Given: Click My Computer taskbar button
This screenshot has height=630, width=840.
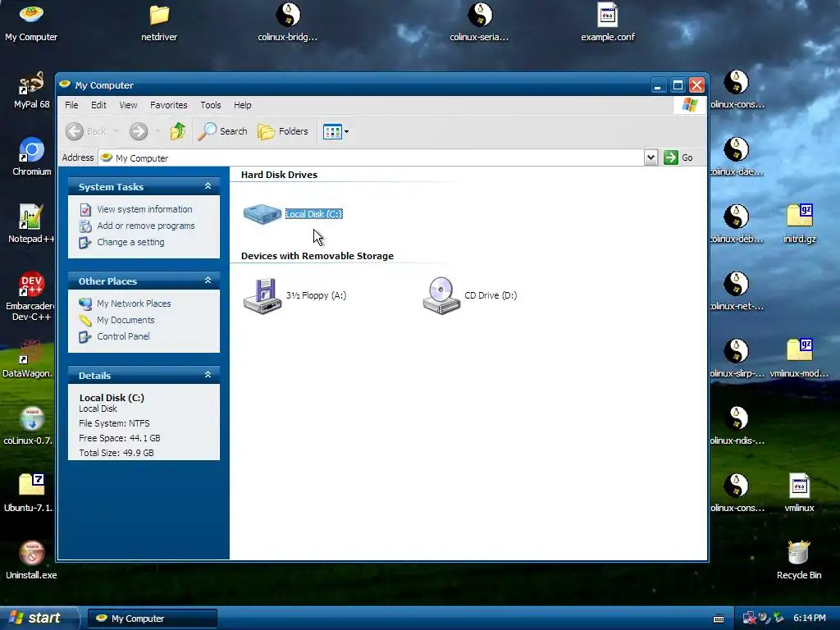Looking at the screenshot, I should [153, 619].
